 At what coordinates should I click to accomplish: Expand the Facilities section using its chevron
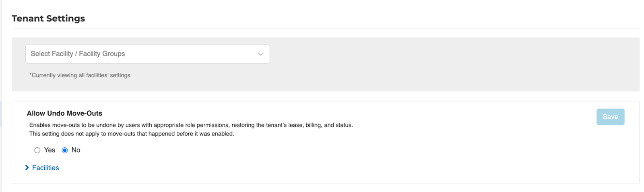pyautogui.click(x=27, y=167)
